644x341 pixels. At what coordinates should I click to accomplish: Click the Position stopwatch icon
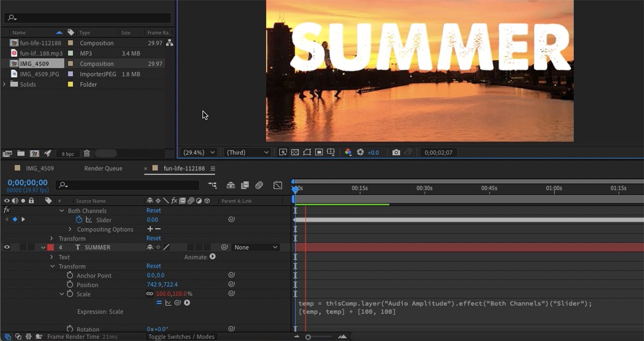(70, 285)
